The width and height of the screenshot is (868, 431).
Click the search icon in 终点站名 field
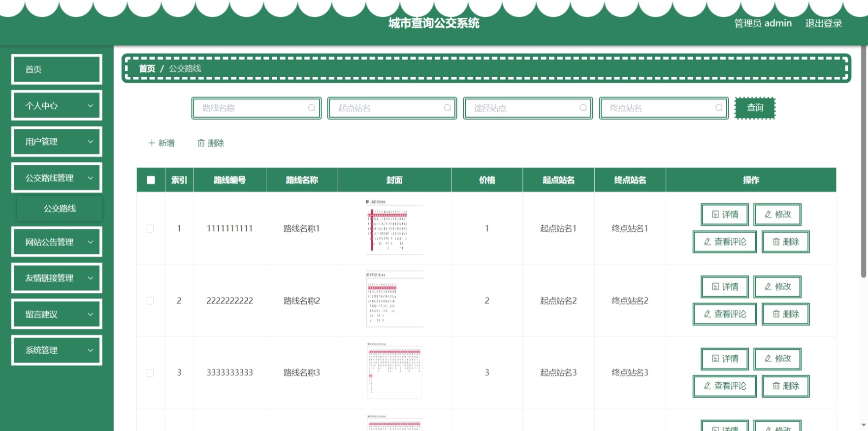719,108
